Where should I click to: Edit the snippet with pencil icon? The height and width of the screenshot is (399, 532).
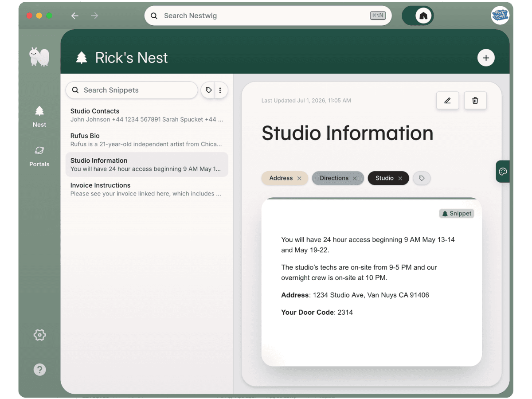[447, 101]
